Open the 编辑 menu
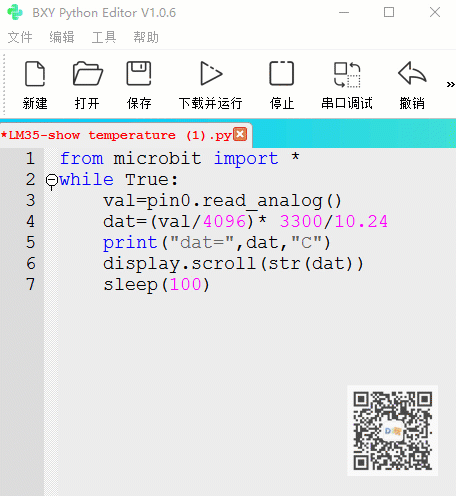The image size is (456, 496). pyautogui.click(x=62, y=37)
